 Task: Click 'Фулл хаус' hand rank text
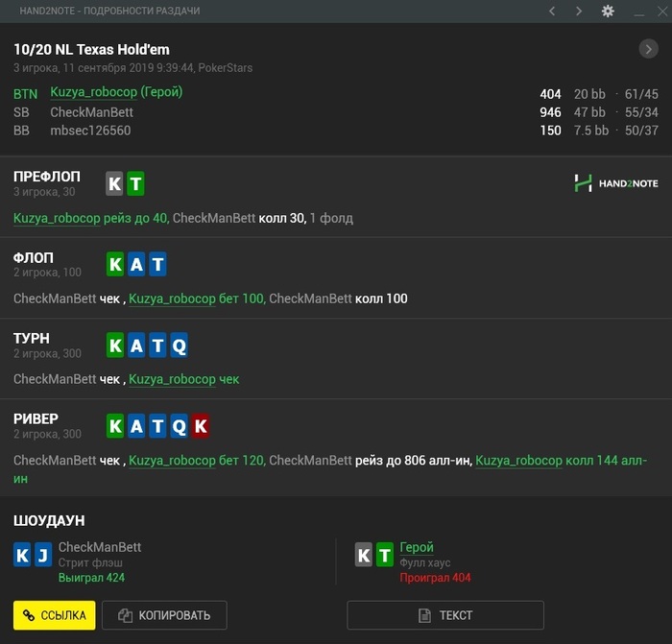(424, 562)
